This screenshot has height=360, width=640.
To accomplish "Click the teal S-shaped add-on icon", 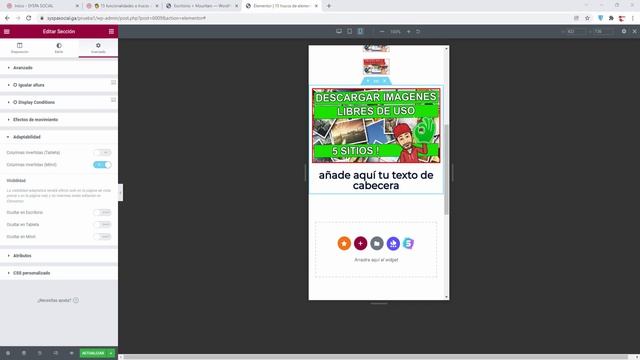I will click(409, 243).
